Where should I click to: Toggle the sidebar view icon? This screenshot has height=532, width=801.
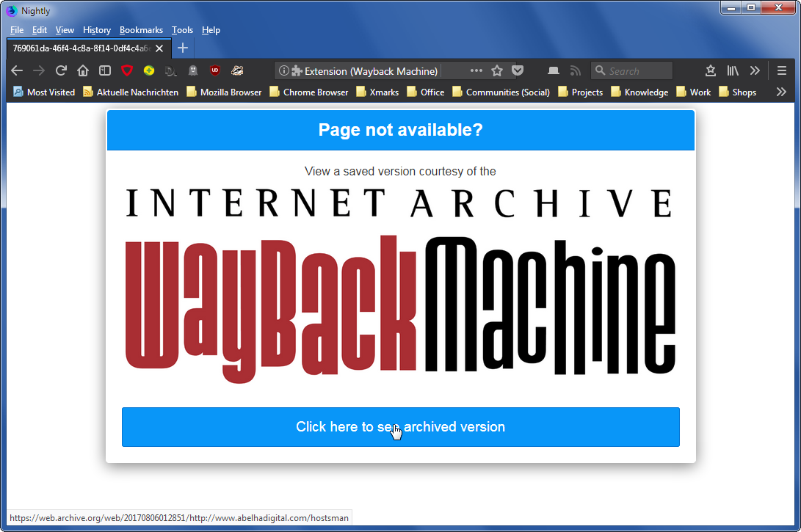point(105,70)
